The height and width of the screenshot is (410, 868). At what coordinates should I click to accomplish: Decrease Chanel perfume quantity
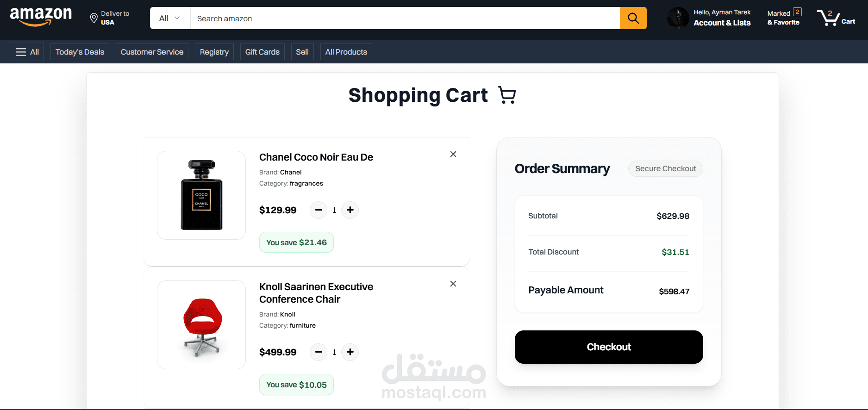click(x=318, y=210)
